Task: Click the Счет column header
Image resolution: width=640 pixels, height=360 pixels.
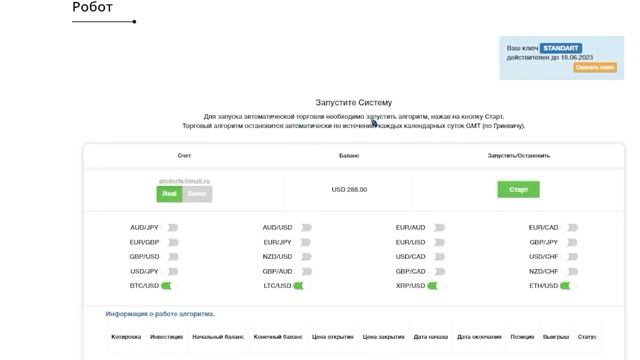Action: (184, 156)
